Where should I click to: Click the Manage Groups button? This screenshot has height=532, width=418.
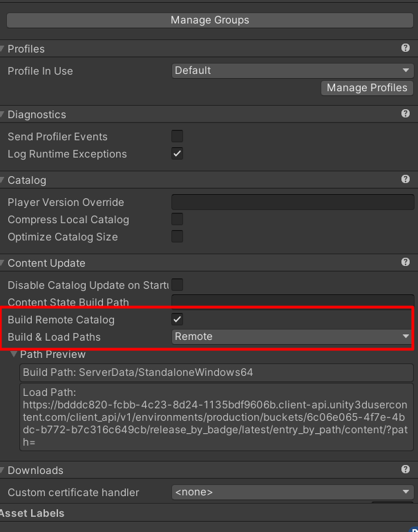point(209,20)
